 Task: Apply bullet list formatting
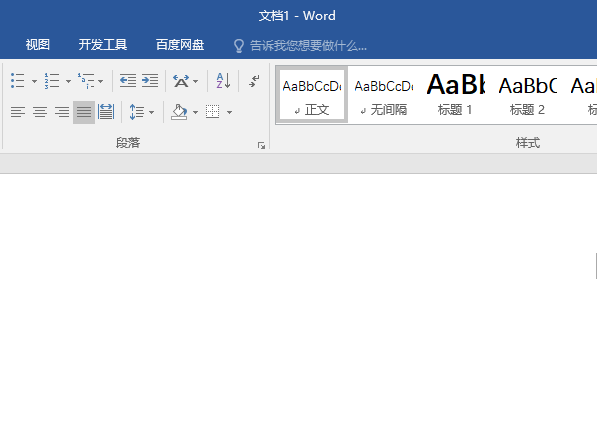coord(18,81)
